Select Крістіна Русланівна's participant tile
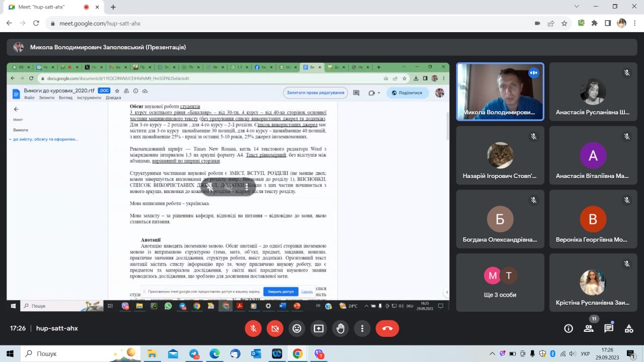This screenshot has height=362, width=644. tap(593, 283)
